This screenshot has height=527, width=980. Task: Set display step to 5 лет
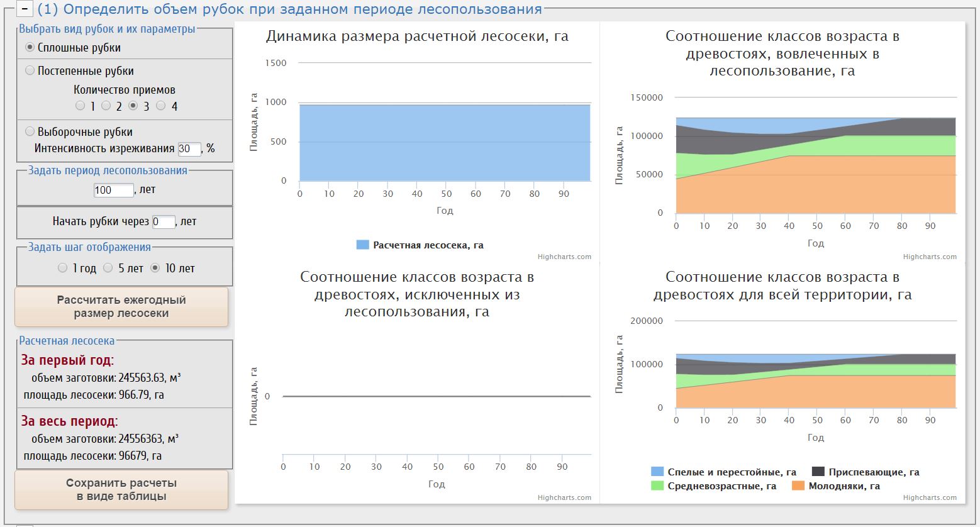[x=108, y=268]
